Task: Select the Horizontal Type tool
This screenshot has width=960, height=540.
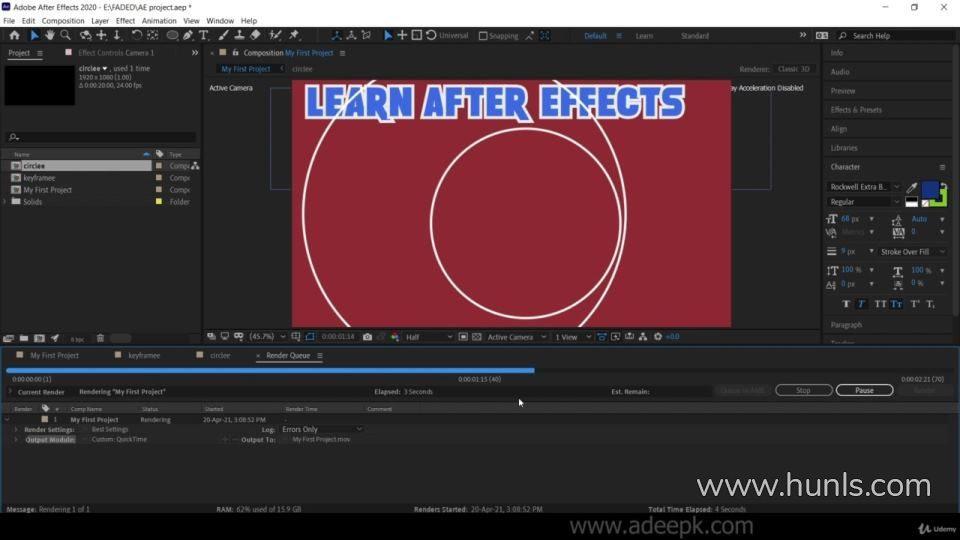Action: (x=204, y=36)
